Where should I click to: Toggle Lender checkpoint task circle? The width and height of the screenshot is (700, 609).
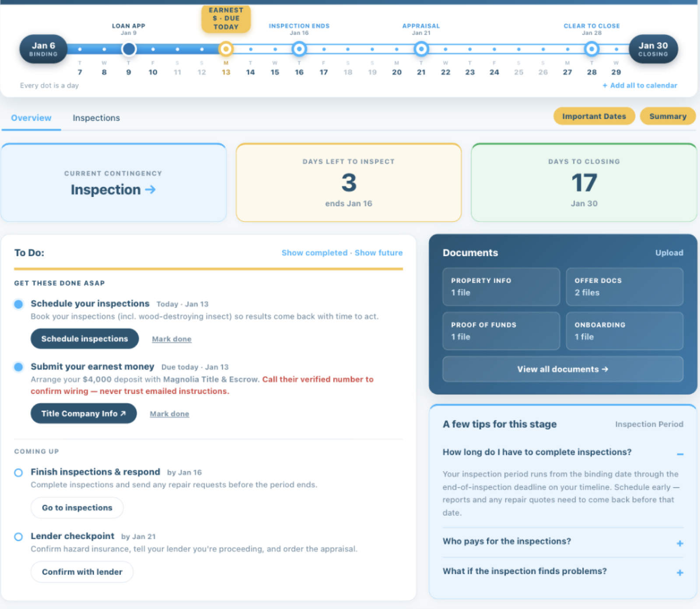[18, 537]
